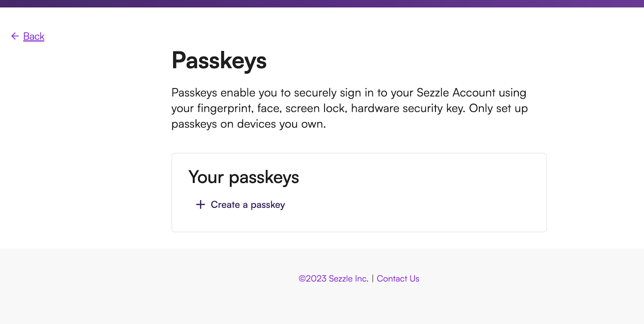Click the back arrow icon
The height and width of the screenshot is (324, 644).
15,36
